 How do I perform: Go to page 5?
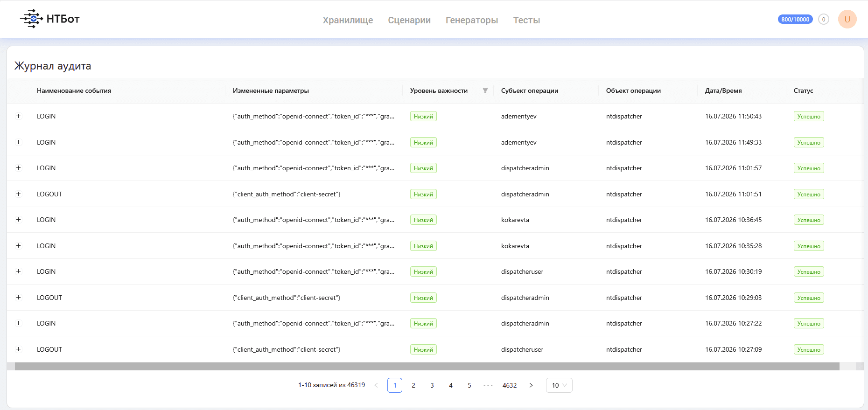point(469,385)
